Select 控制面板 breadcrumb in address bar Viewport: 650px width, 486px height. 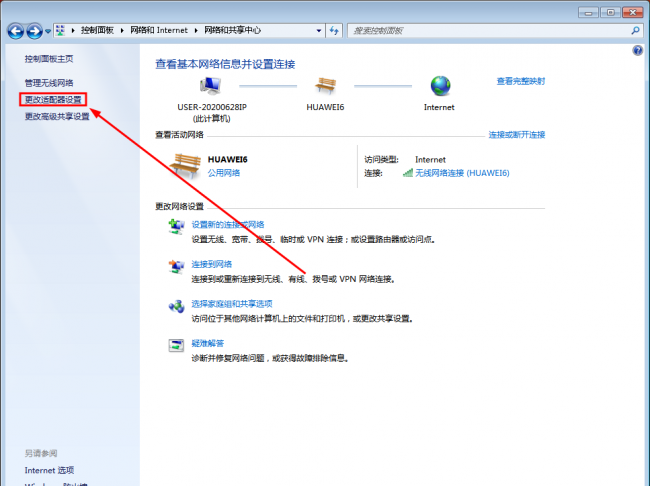coord(97,30)
